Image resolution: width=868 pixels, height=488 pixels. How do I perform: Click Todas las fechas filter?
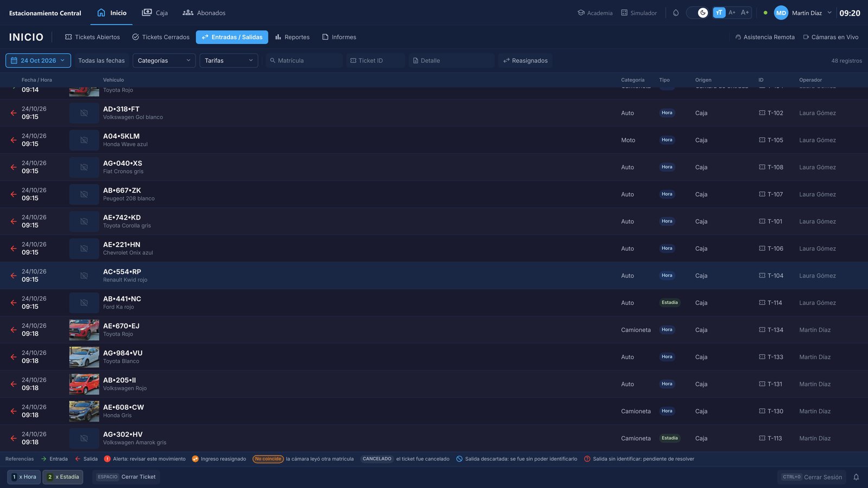click(101, 61)
